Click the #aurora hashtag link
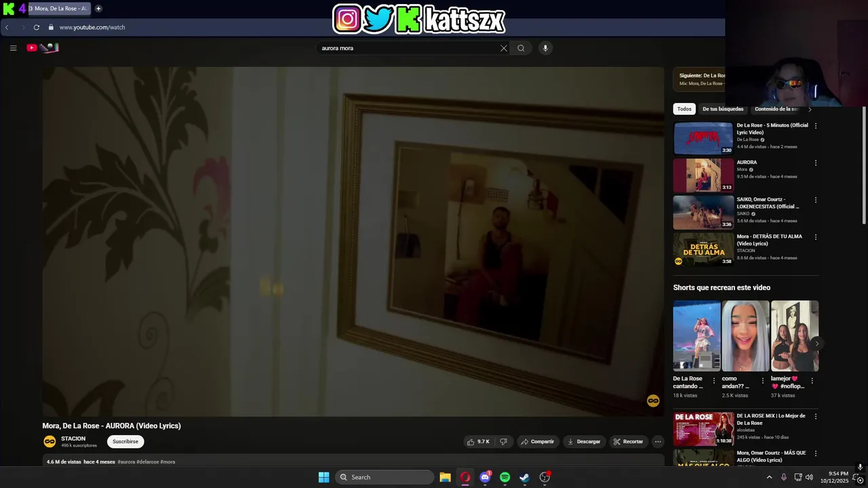The width and height of the screenshot is (868, 488). 126,462
